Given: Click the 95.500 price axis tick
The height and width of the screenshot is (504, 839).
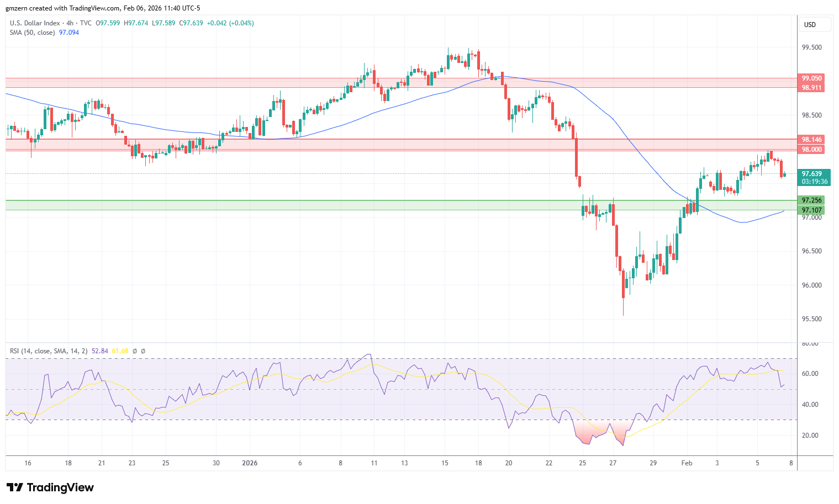Looking at the screenshot, I should [x=811, y=319].
